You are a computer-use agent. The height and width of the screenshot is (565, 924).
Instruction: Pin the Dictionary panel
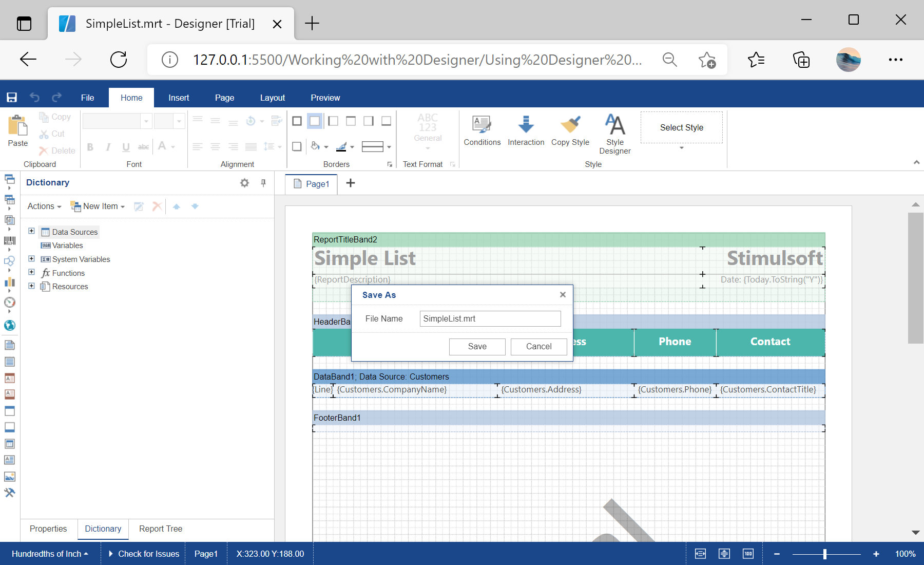(x=263, y=183)
